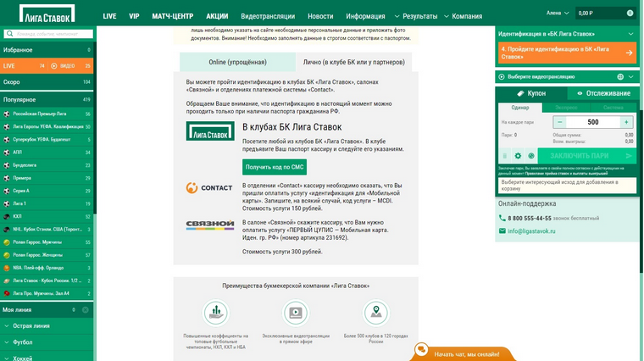Open Избранное in the sidebar
Screen dimensions: 644x361
[47, 50]
